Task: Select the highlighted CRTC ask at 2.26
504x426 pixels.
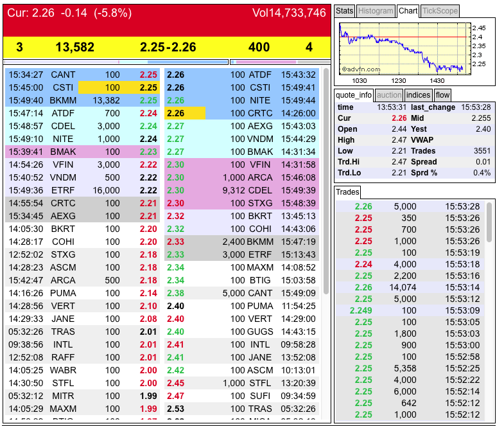Action: (241, 113)
